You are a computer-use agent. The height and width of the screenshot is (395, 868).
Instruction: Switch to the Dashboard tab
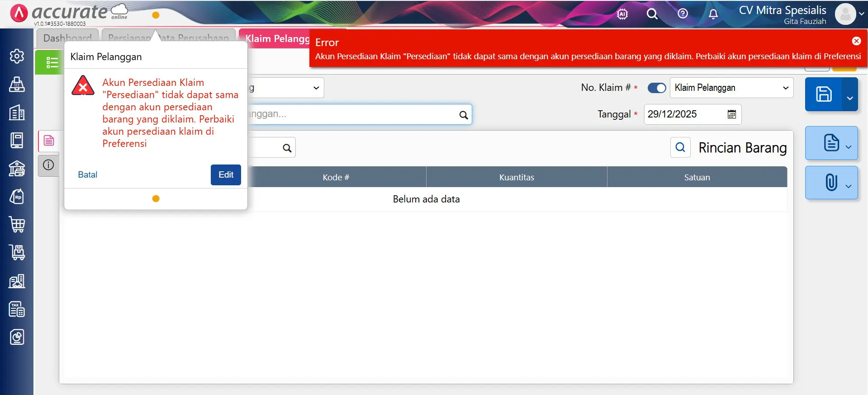point(67,38)
